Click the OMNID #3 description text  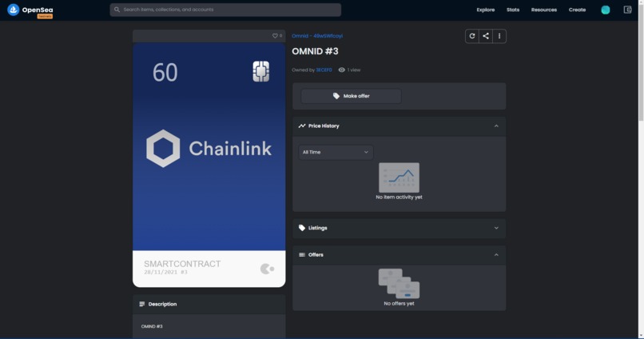point(152,327)
